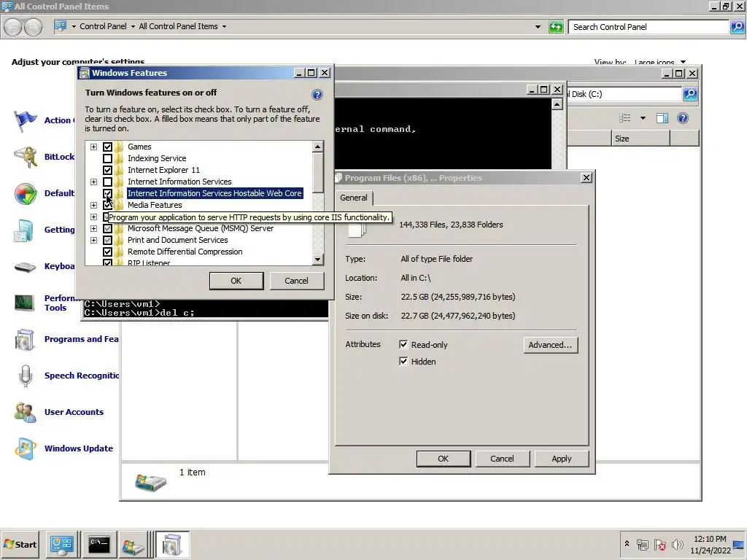The height and width of the screenshot is (560, 747).
Task: Expand the Print and Document Services node
Action: (94, 240)
